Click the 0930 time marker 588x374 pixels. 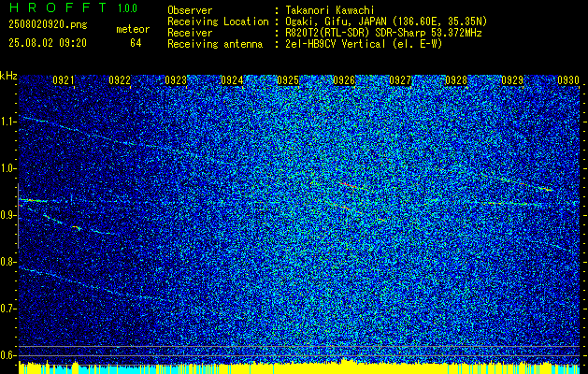tap(568, 80)
